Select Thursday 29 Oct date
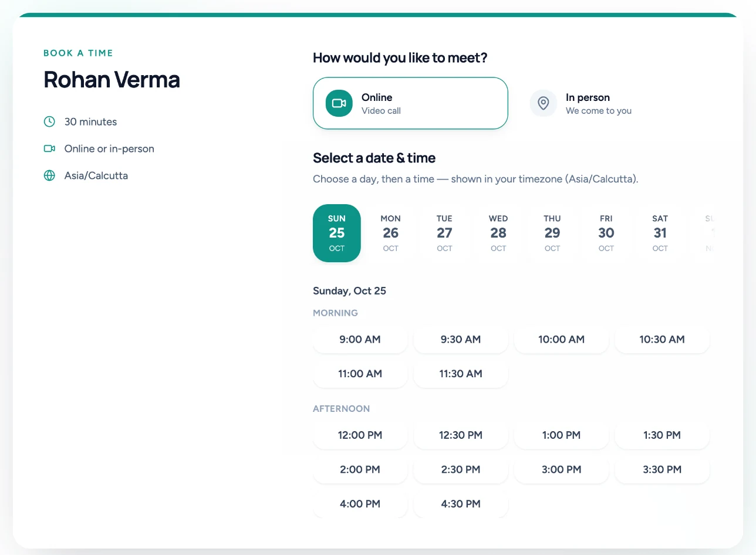This screenshot has width=756, height=555. (552, 233)
